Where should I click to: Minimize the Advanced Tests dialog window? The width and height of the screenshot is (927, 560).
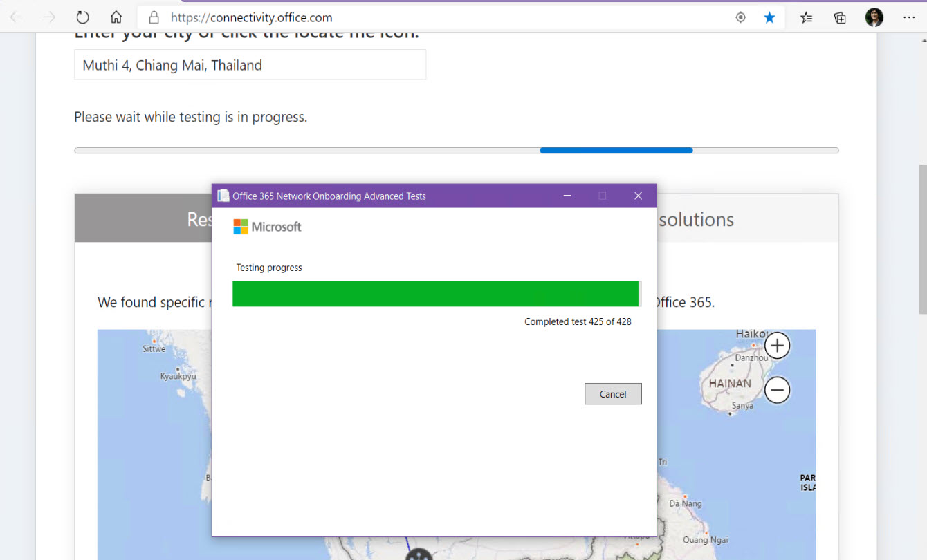[x=567, y=196]
